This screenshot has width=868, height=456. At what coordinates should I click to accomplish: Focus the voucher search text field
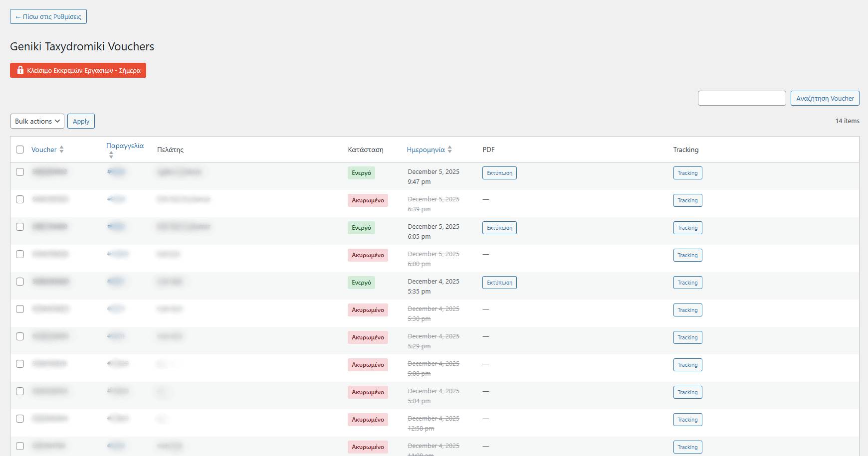(x=741, y=98)
